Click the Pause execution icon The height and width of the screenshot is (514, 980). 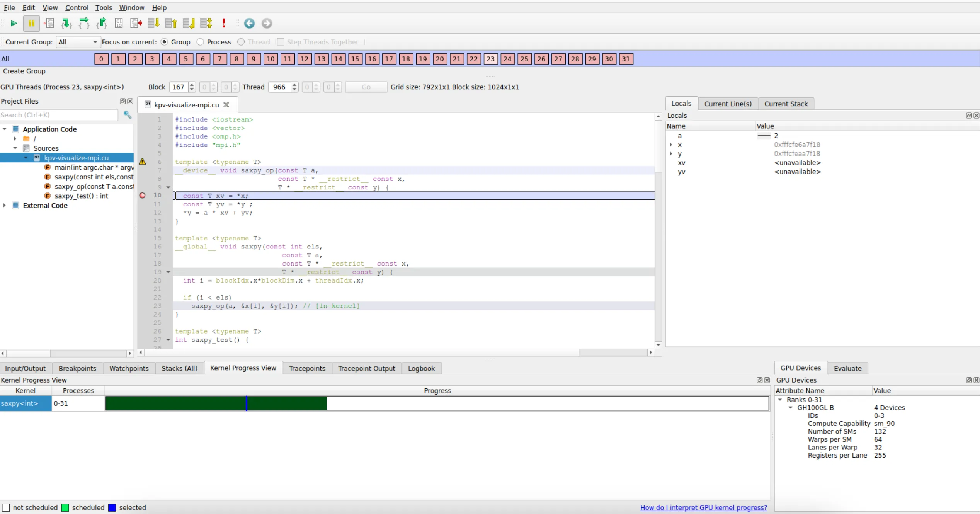[x=31, y=23]
